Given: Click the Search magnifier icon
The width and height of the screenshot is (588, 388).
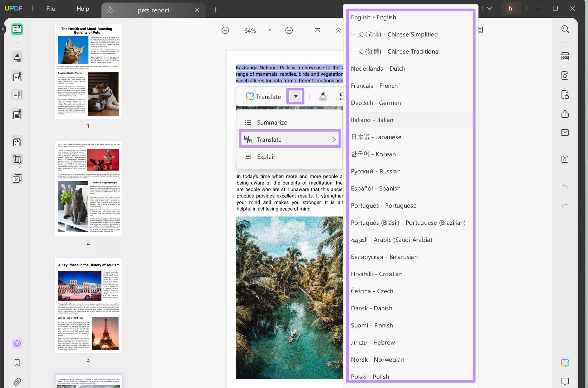Looking at the screenshot, I should (x=565, y=29).
